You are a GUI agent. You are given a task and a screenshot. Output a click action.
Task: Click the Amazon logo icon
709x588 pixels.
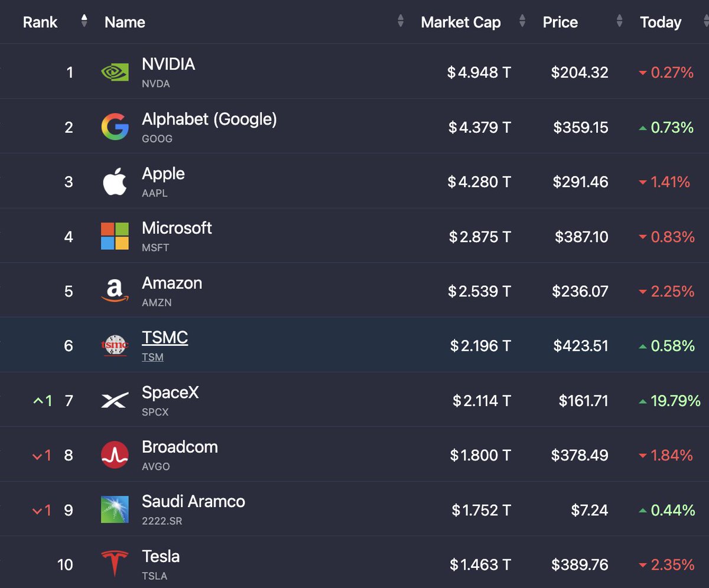pos(115,290)
